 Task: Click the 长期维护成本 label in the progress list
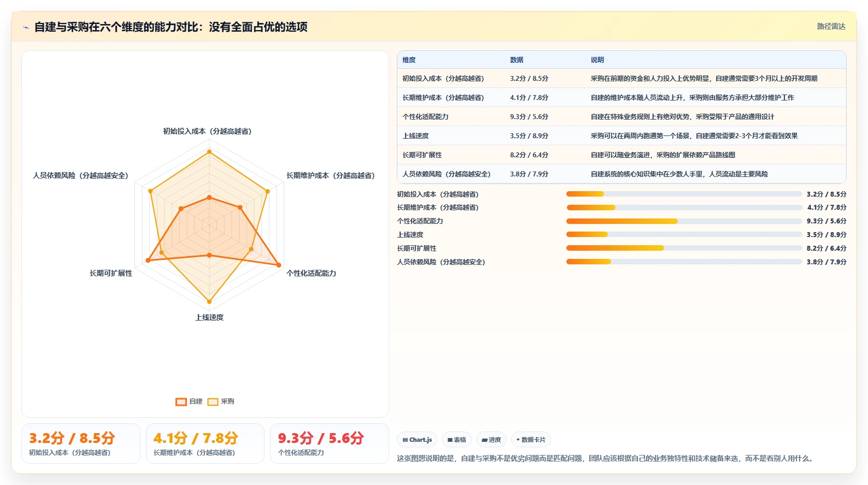point(438,208)
